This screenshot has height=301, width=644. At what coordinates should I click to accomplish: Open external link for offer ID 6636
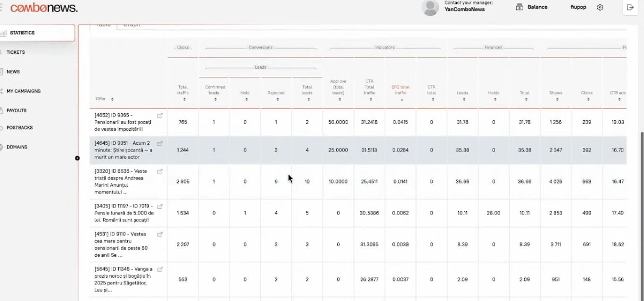pos(160,172)
